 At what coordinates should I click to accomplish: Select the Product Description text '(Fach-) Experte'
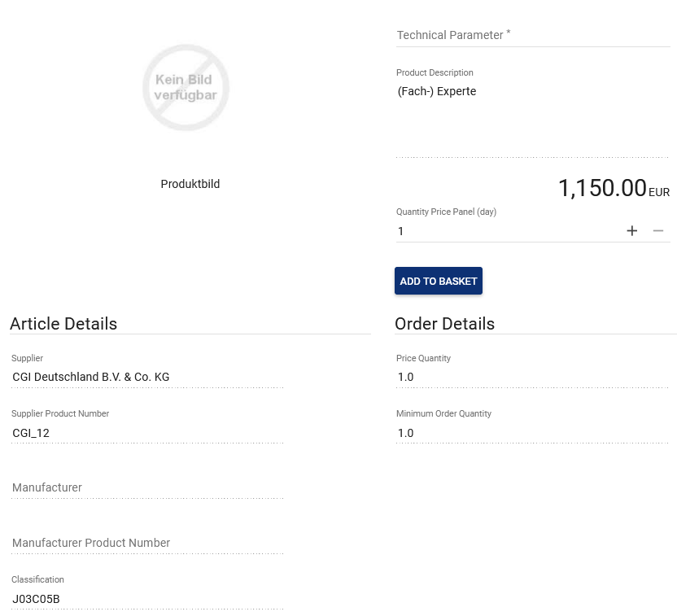437,91
